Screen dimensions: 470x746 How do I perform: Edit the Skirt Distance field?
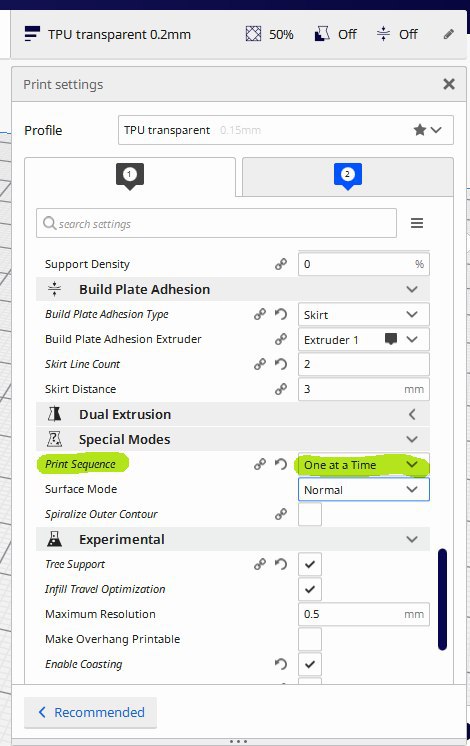point(363,389)
